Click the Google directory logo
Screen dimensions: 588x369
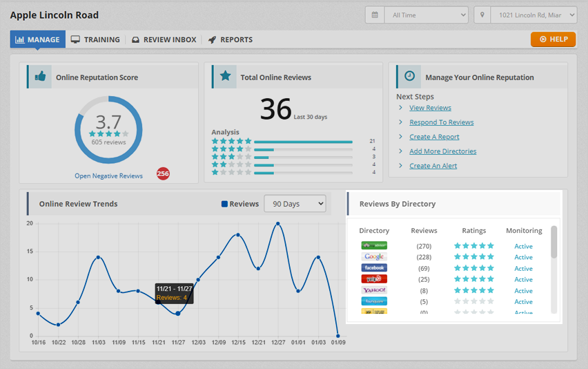tap(374, 257)
